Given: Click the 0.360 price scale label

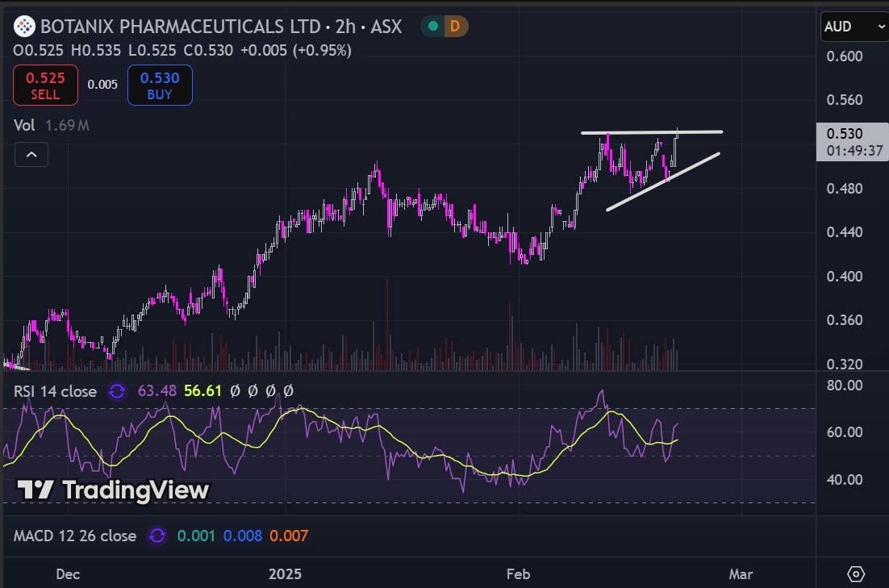Looking at the screenshot, I should coord(844,319).
